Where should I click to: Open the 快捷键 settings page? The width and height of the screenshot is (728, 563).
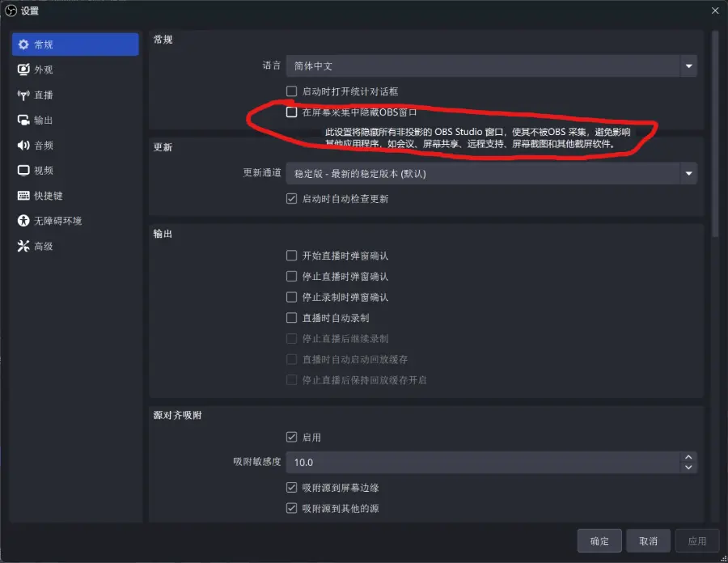click(x=75, y=196)
